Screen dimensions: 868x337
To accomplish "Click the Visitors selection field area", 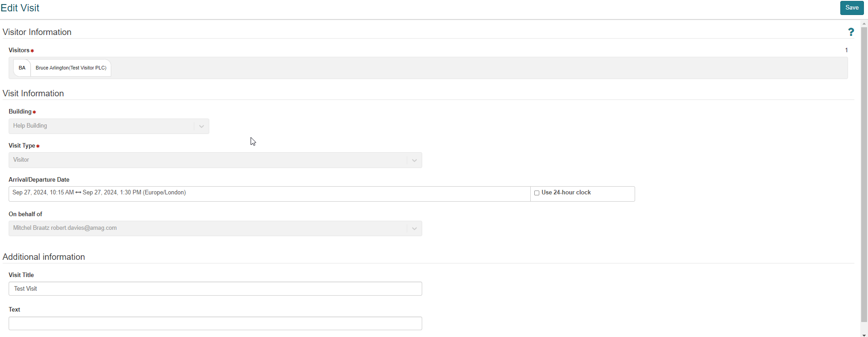I will [x=428, y=68].
